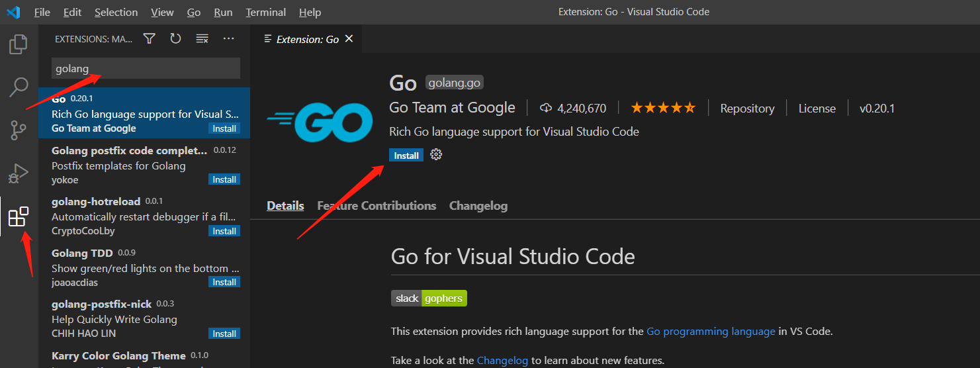Image resolution: width=980 pixels, height=368 pixels.
Task: Click the EXTENSIONS: MA... panel title
Action: 93,39
